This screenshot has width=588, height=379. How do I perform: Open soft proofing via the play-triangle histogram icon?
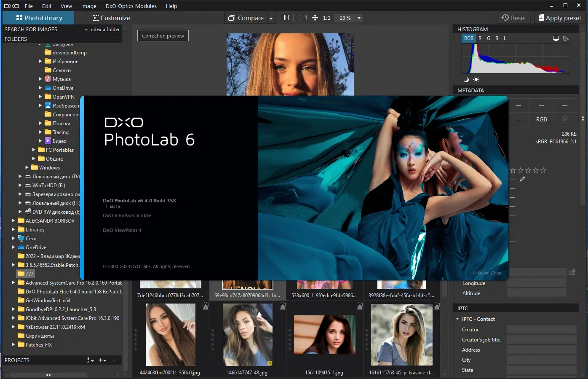566,38
